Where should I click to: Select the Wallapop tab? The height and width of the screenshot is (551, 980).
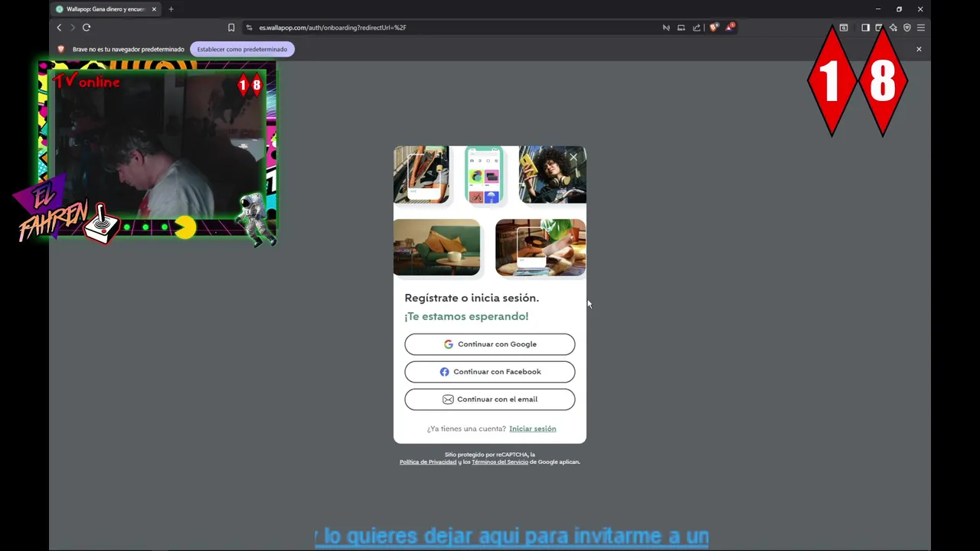(x=105, y=9)
